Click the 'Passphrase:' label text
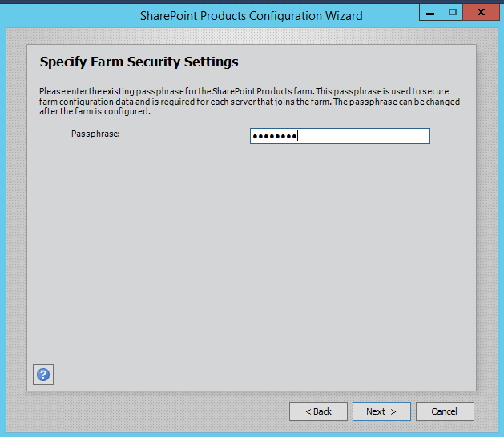This screenshot has width=504, height=437. [x=95, y=134]
